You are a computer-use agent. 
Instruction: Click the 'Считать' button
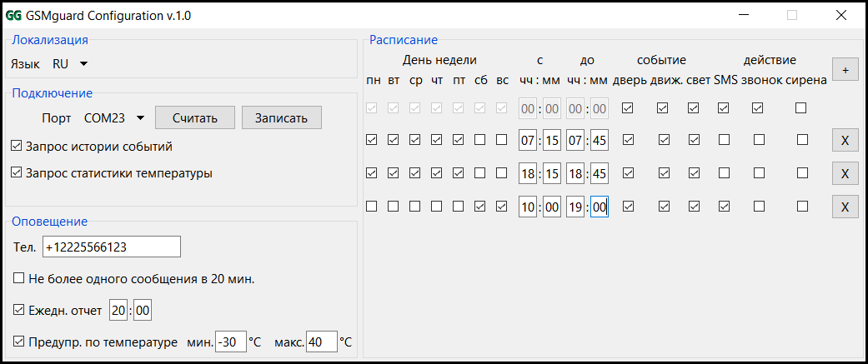coord(195,117)
